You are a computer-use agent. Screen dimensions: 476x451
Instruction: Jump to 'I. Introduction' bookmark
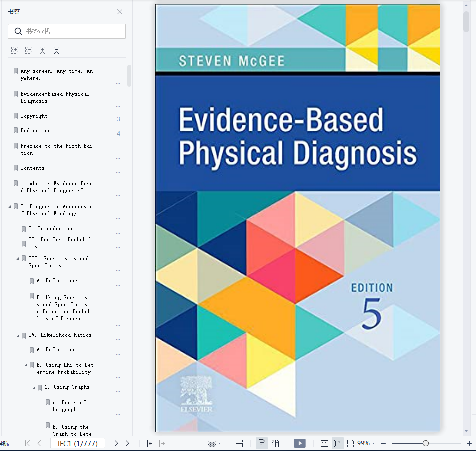click(x=51, y=229)
